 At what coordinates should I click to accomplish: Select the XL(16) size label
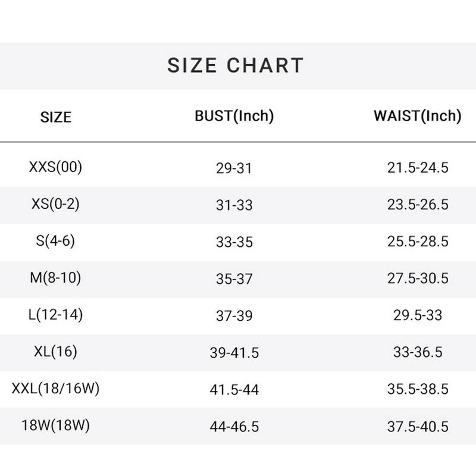(x=55, y=352)
